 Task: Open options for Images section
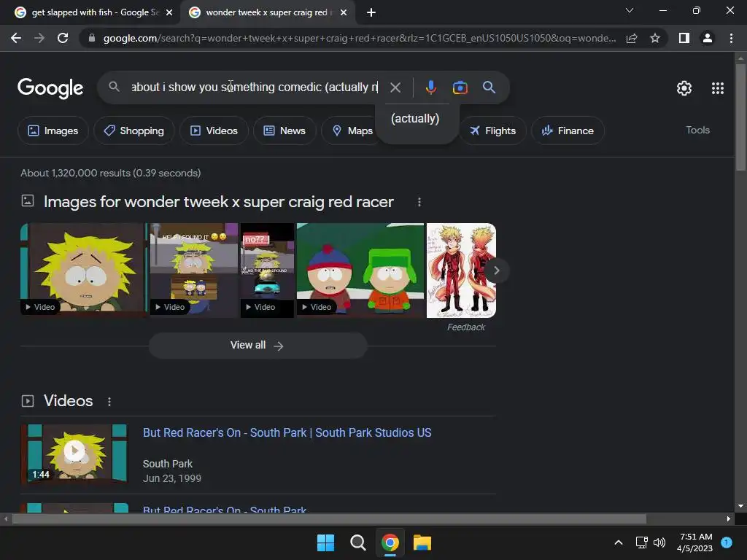[419, 202]
